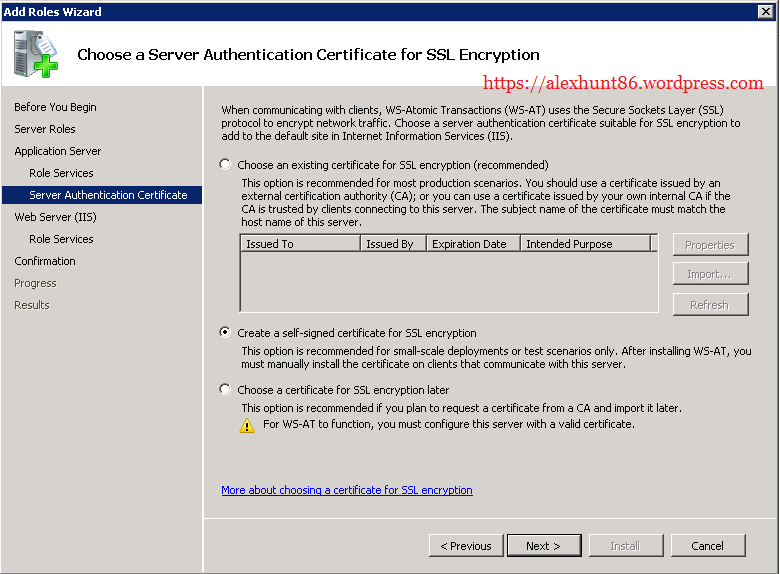Select 'Create a self-signed certificate' radio option
The width and height of the screenshot is (780, 574).
[225, 333]
